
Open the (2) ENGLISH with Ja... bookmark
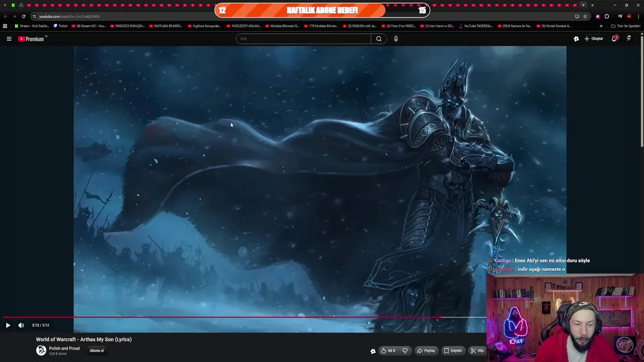359,26
